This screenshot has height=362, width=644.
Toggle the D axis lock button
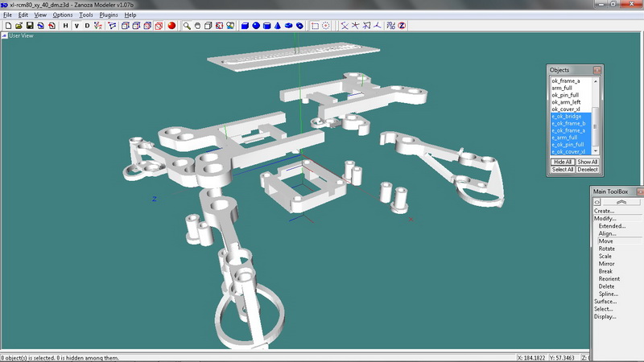[87, 26]
